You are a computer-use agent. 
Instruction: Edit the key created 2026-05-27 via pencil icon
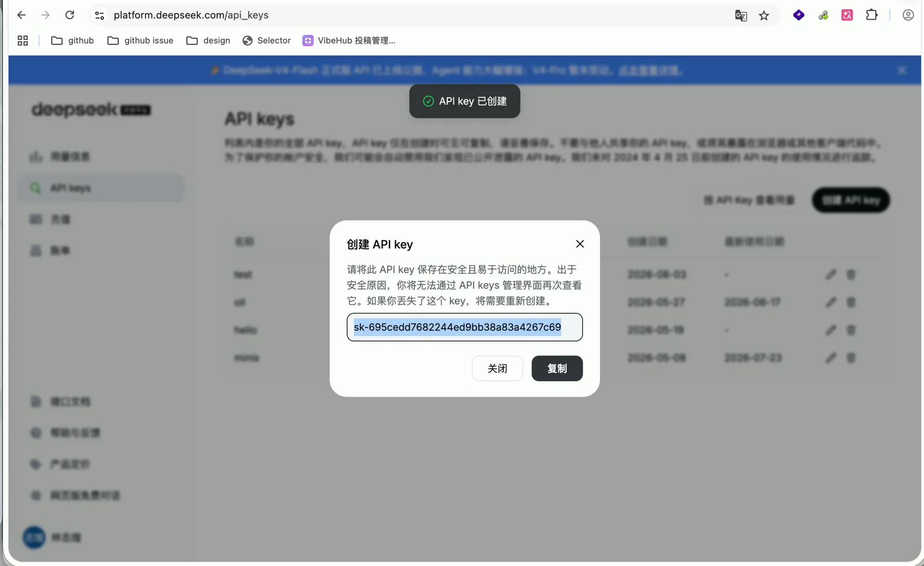[830, 302]
